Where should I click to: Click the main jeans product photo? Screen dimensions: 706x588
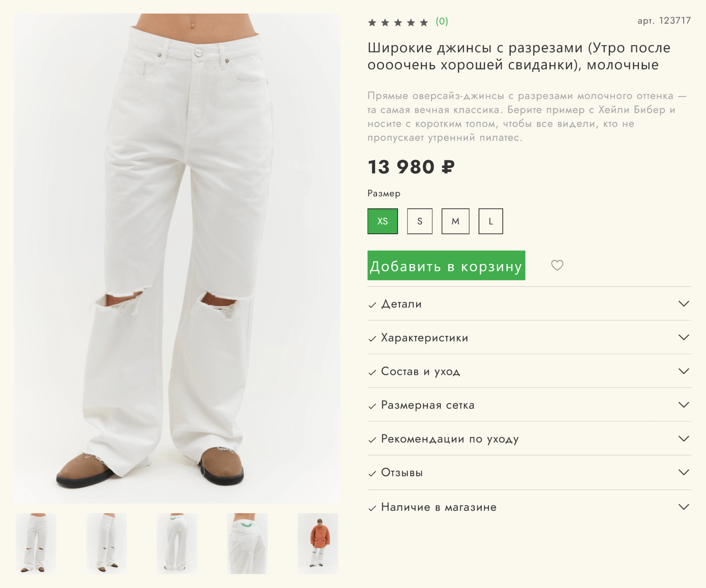click(177, 258)
